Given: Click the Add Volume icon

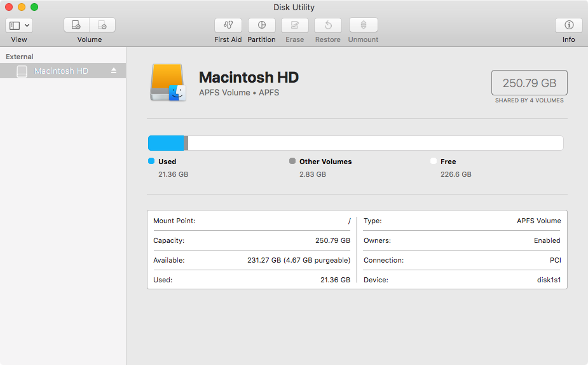Looking at the screenshot, I should pyautogui.click(x=76, y=25).
